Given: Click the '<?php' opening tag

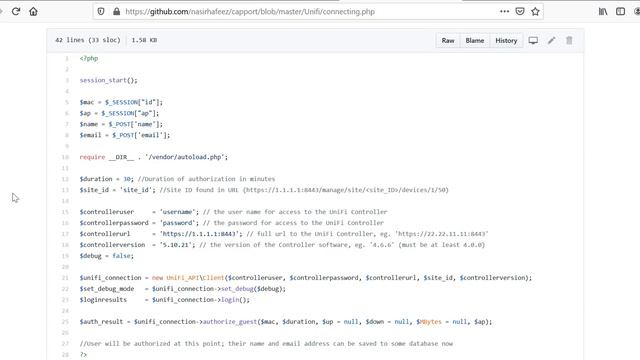Looking at the screenshot, I should [89, 58].
